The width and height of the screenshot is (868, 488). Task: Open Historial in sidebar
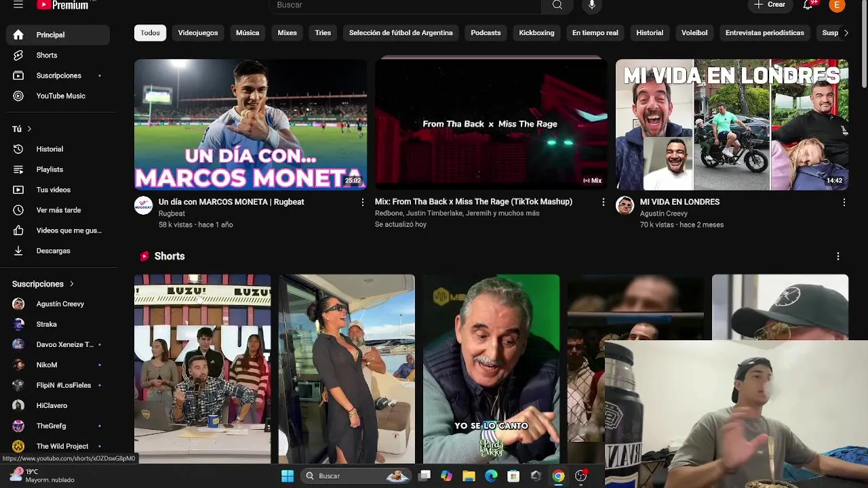(58, 149)
